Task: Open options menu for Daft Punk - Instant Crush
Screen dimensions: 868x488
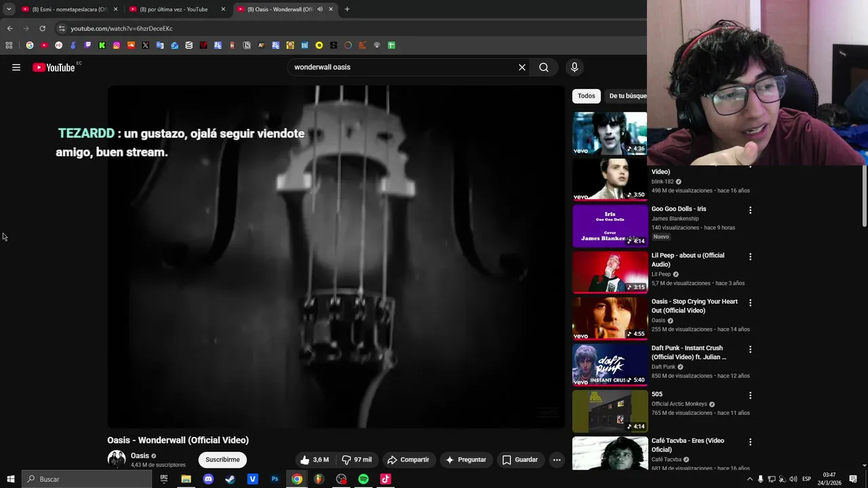Action: point(750,349)
